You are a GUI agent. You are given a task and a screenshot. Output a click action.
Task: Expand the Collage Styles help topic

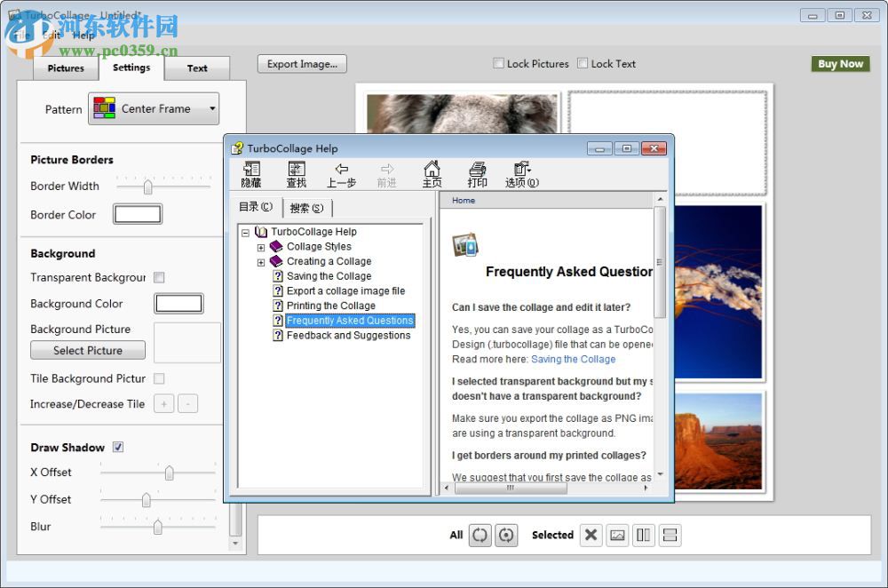261,247
